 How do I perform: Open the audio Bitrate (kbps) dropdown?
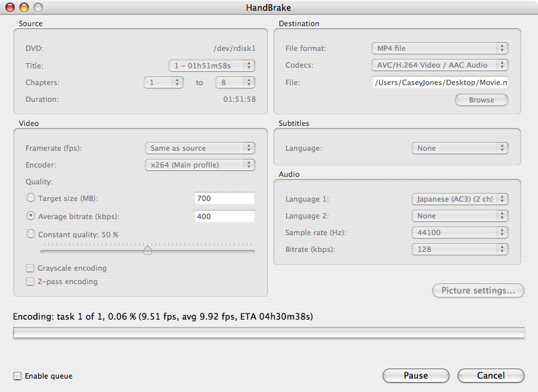[x=460, y=249]
